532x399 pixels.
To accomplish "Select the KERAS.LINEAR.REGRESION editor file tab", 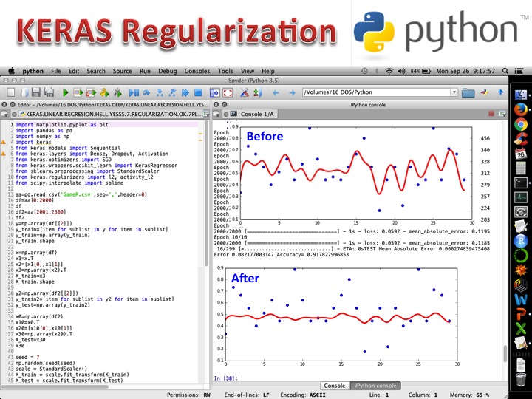I will tap(111, 114).
